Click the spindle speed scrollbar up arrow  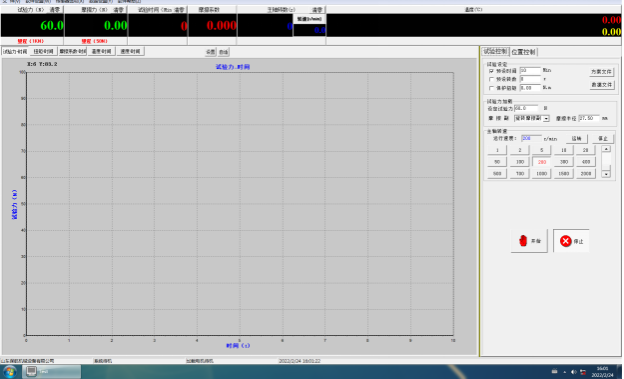[x=606, y=149]
